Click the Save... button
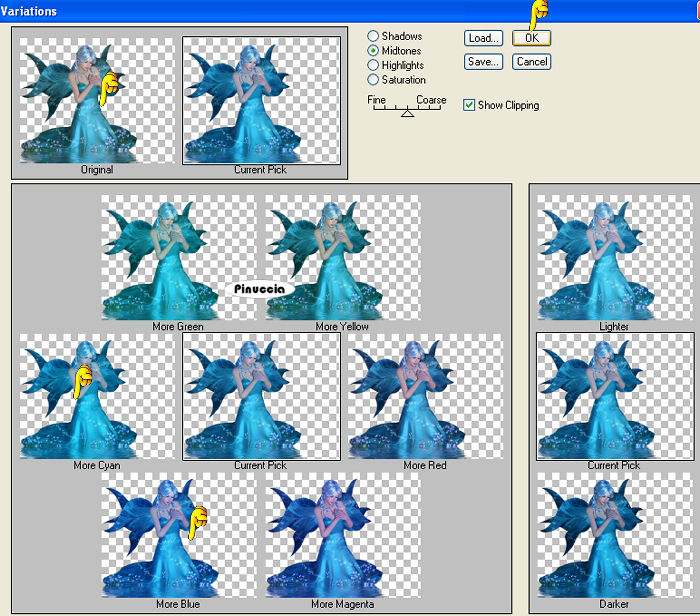This screenshot has width=700, height=616. click(483, 62)
